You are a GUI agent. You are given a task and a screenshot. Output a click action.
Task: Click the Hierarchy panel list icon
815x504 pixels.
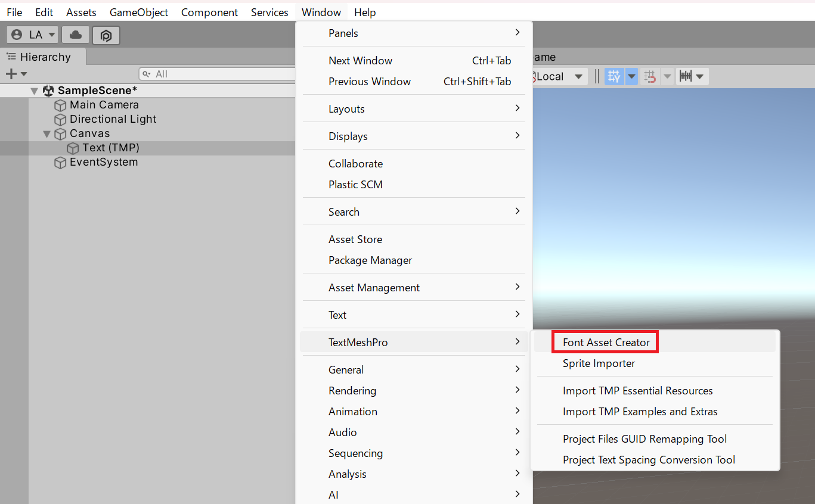click(10, 57)
